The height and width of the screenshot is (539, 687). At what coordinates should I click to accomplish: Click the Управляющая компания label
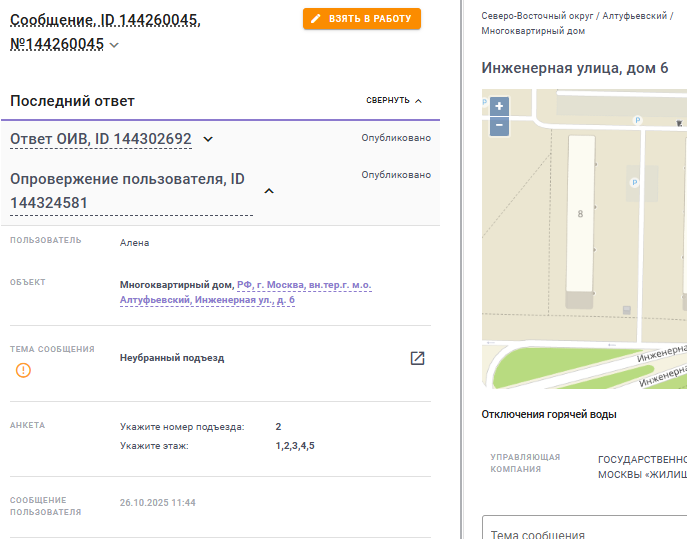(x=525, y=463)
